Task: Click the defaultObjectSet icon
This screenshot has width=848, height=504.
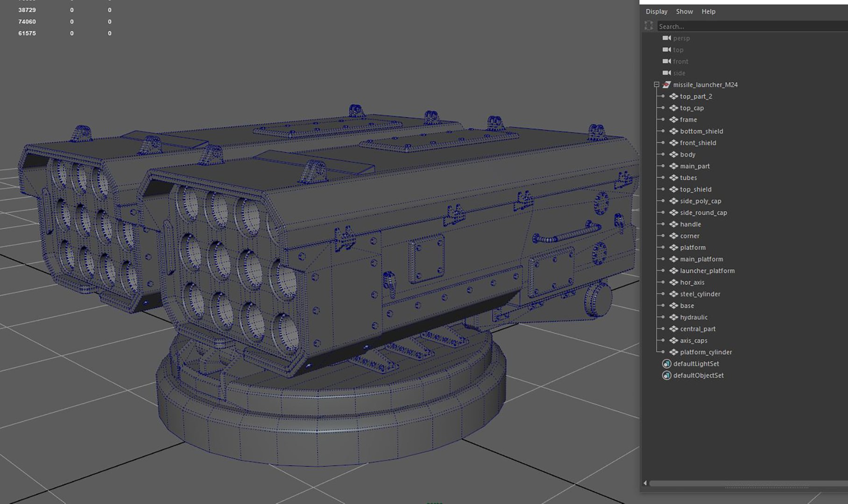Action: [x=666, y=375]
